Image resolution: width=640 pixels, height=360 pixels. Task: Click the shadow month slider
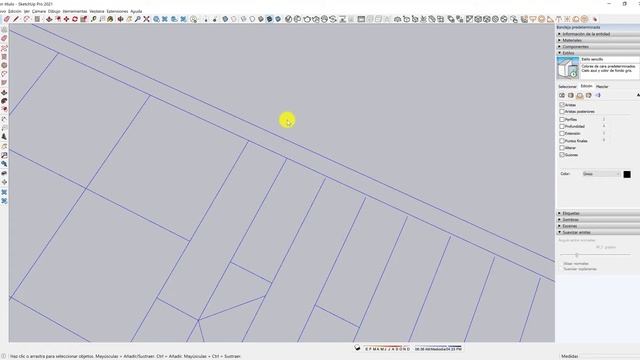pyautogui.click(x=387, y=348)
